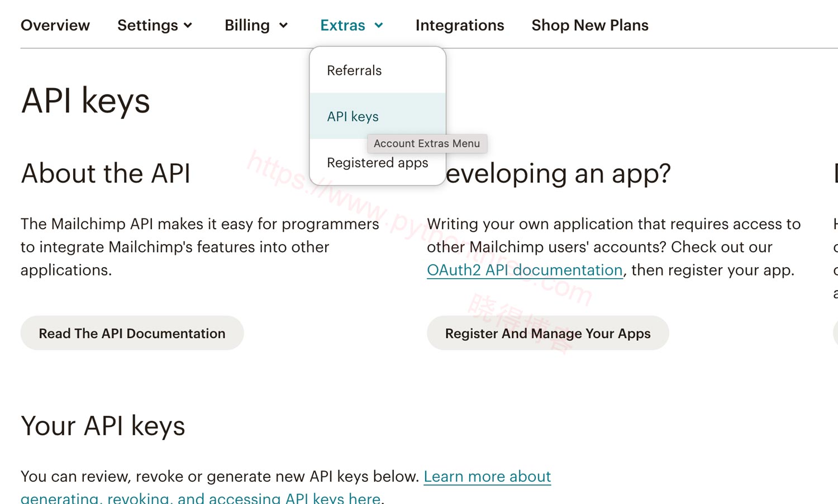
Task: Open Shop New Plans
Action: point(590,25)
